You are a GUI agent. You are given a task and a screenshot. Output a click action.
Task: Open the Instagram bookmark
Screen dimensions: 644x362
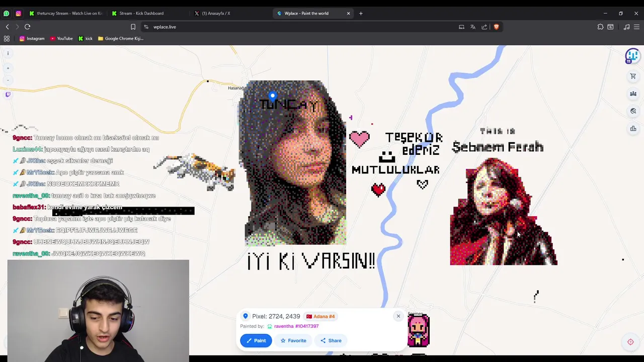point(32,38)
